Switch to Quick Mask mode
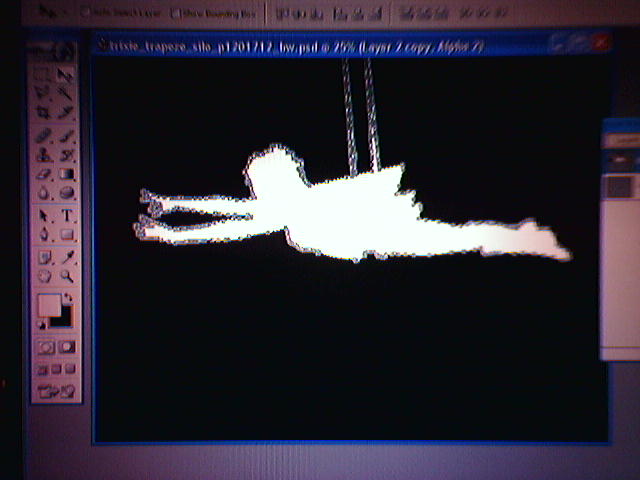Viewport: 640px width, 480px height. coord(67,347)
